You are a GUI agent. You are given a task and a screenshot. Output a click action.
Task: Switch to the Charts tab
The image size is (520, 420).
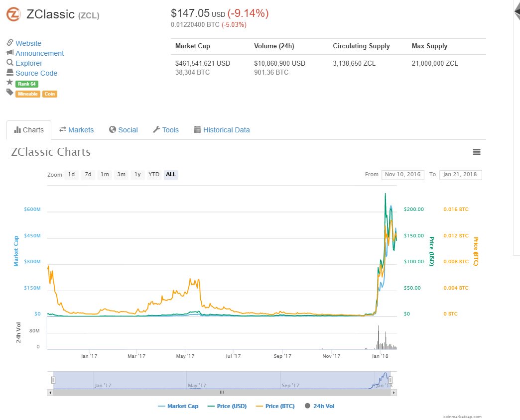click(x=29, y=130)
